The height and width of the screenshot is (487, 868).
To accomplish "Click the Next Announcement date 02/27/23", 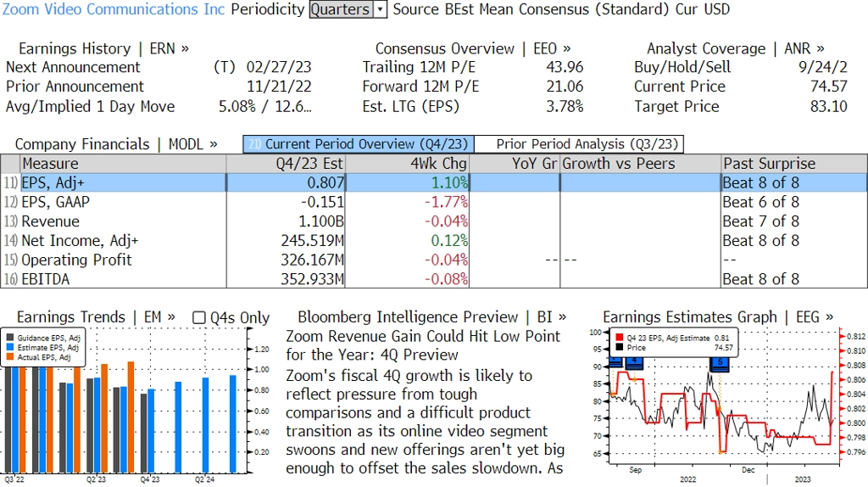I will coord(279,67).
